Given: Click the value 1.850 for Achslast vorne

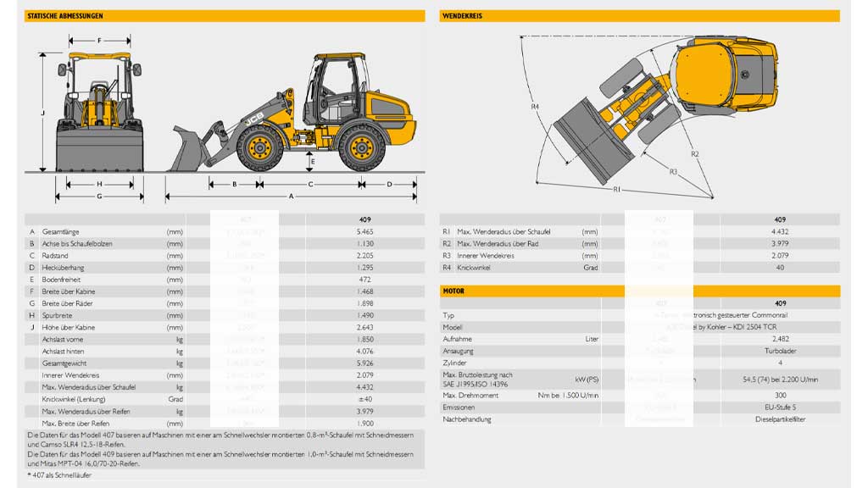Looking at the screenshot, I should click(x=364, y=339).
